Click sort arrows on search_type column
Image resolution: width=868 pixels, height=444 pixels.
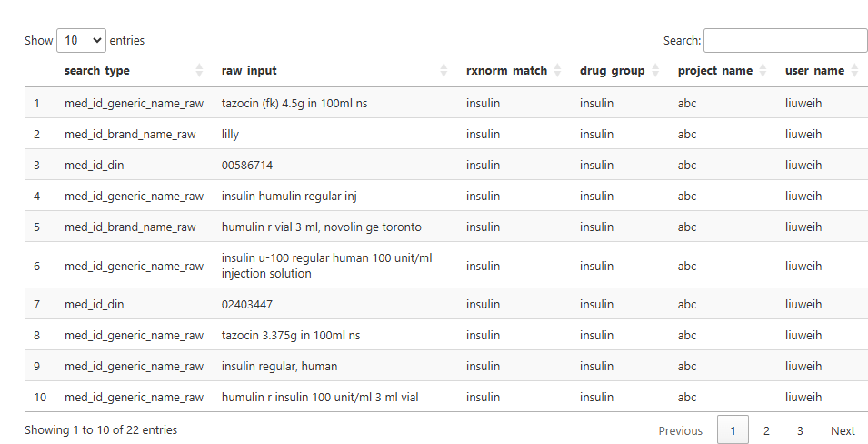click(199, 71)
